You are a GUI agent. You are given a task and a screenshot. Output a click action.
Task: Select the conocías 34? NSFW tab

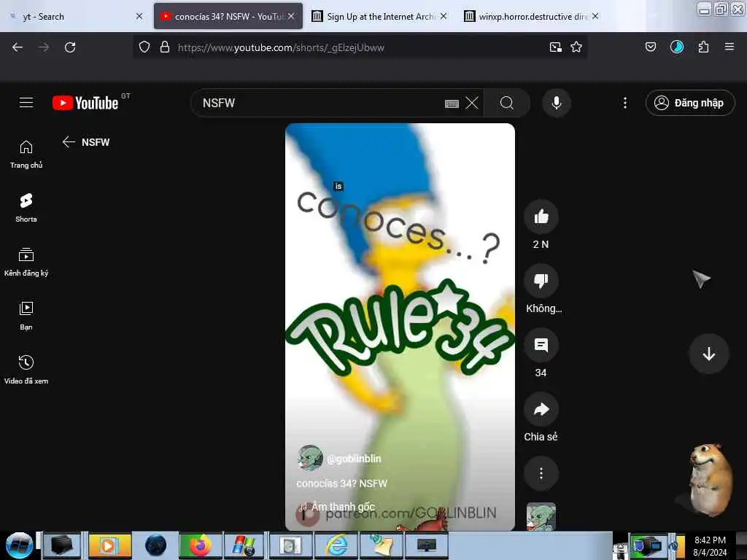[228, 17]
